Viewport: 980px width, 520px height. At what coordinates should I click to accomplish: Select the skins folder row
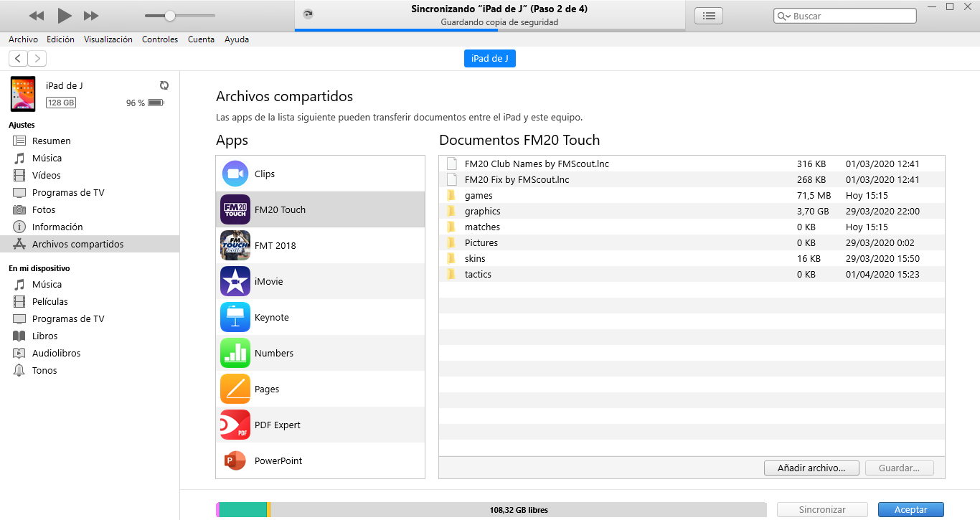tap(692, 258)
